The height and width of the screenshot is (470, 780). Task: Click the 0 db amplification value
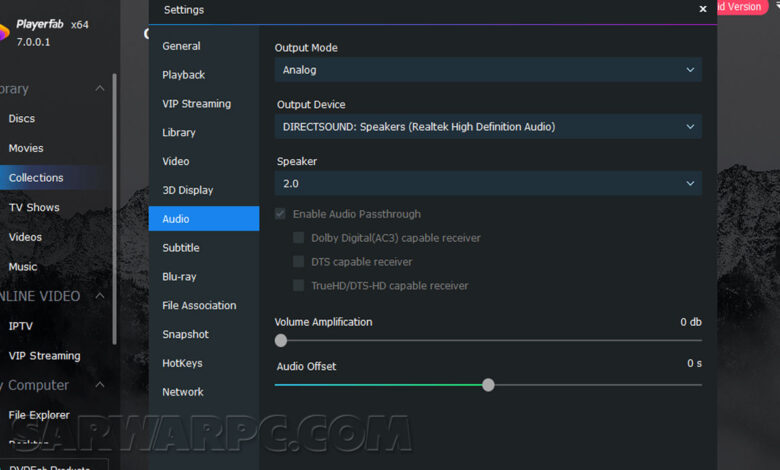point(691,322)
